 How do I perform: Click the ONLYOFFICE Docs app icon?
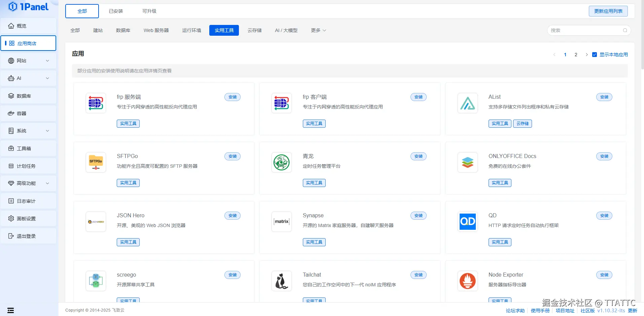[468, 162]
